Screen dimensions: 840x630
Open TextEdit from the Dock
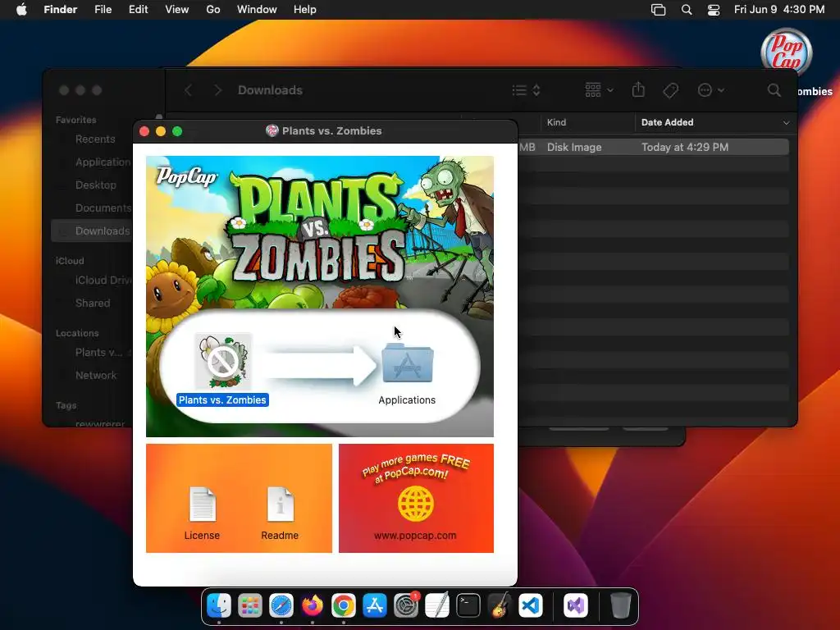(436, 606)
